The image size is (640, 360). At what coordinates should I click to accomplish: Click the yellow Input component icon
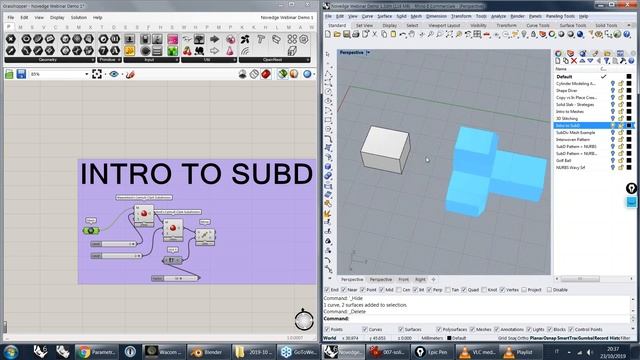pos(129,51)
